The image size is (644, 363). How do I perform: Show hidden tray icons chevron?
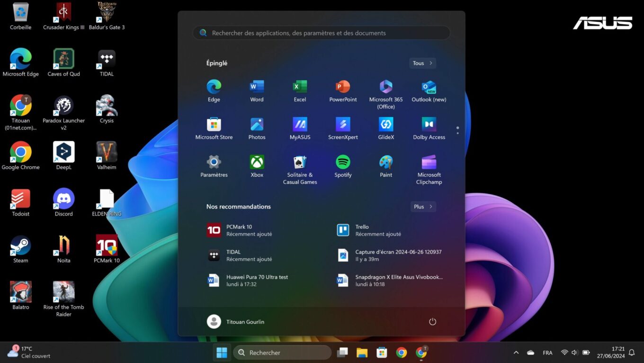516,353
